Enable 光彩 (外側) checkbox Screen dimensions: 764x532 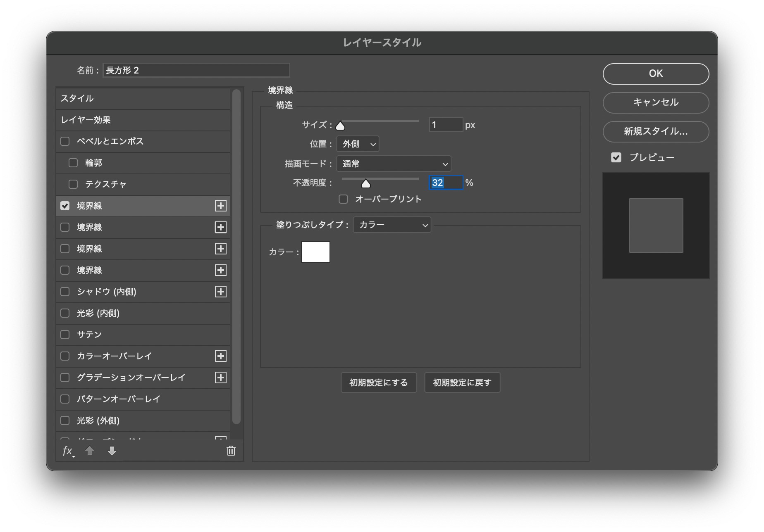(x=65, y=420)
